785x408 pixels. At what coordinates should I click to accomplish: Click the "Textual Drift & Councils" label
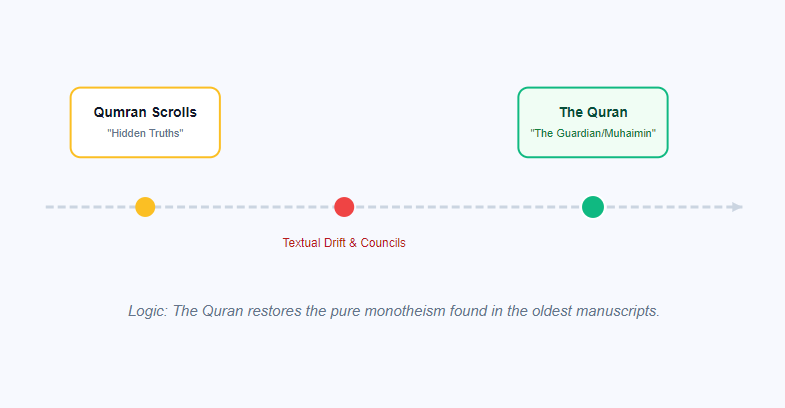click(x=344, y=243)
